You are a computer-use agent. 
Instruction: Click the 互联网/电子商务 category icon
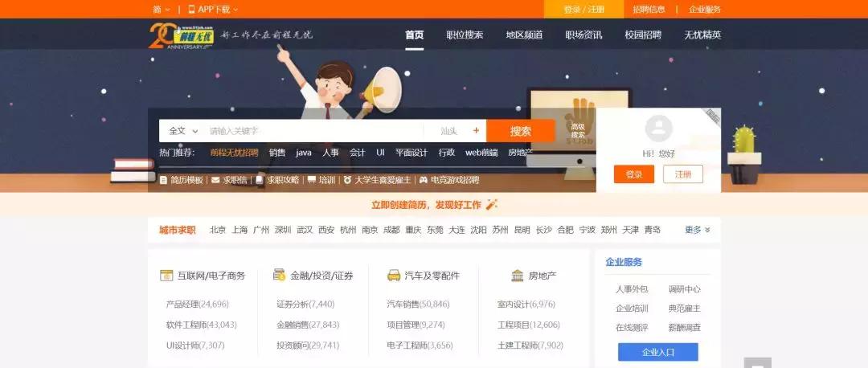(x=166, y=275)
